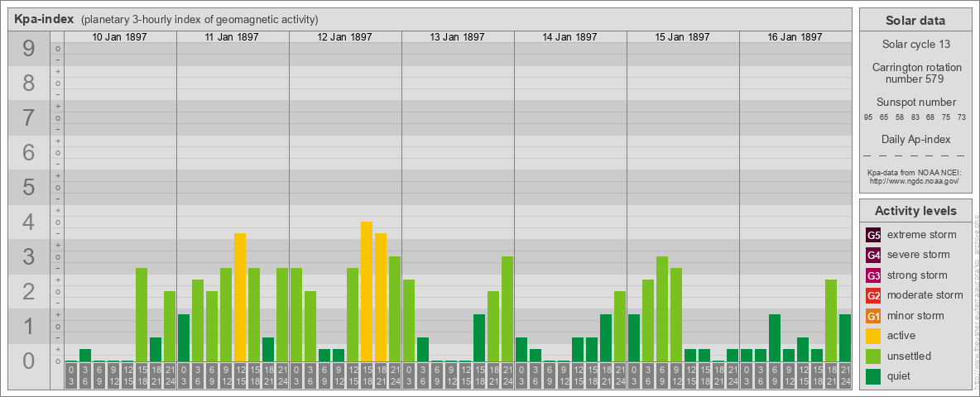
Task: Select the G3 strong storm badge
Action: point(873,275)
